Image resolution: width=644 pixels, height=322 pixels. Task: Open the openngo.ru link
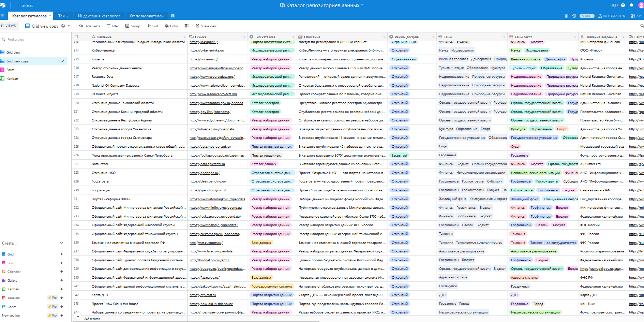(x=205, y=173)
